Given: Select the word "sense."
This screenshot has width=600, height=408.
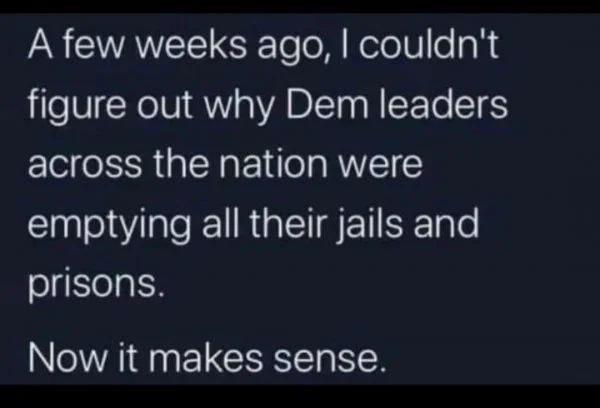Looking at the screenshot, I should (x=329, y=360).
